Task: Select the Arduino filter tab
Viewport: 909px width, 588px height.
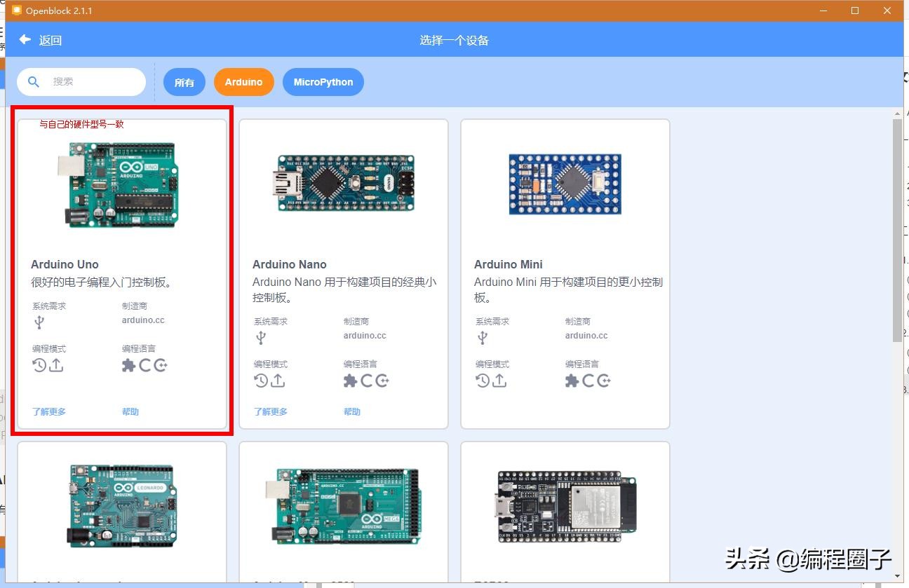Action: click(243, 82)
